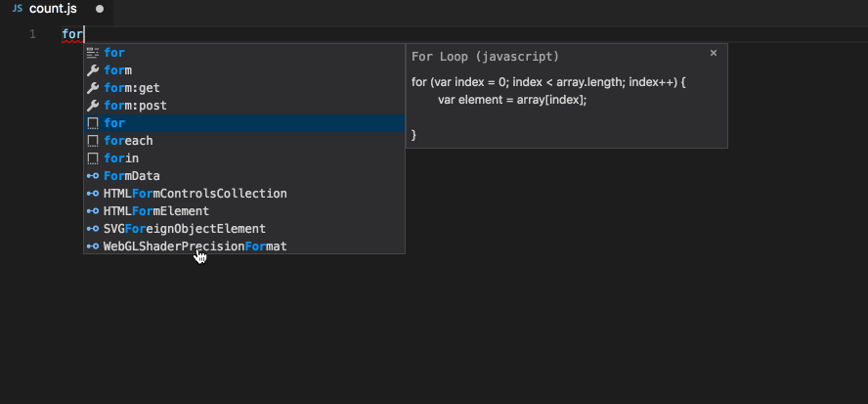868x404 pixels.
Task: Select the 'forin' snippet suggestion
Action: pos(244,158)
